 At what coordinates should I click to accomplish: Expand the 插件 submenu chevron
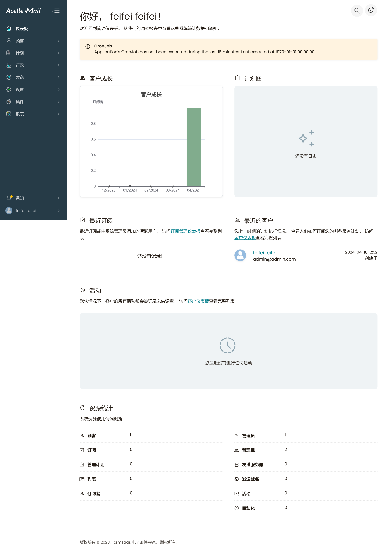59,102
